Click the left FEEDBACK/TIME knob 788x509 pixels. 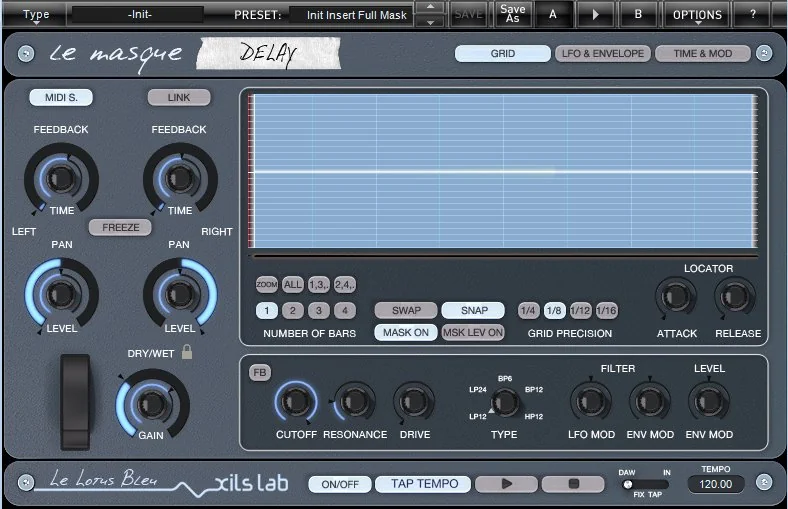pos(61,178)
